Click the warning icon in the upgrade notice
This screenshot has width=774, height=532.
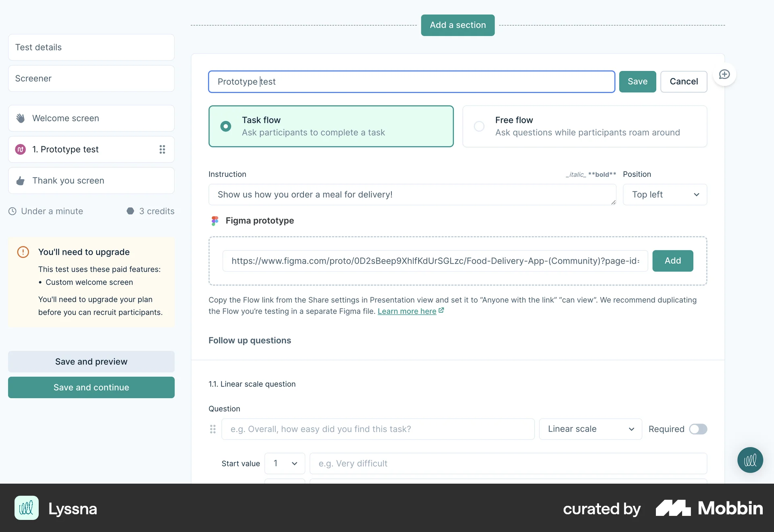pyautogui.click(x=23, y=252)
